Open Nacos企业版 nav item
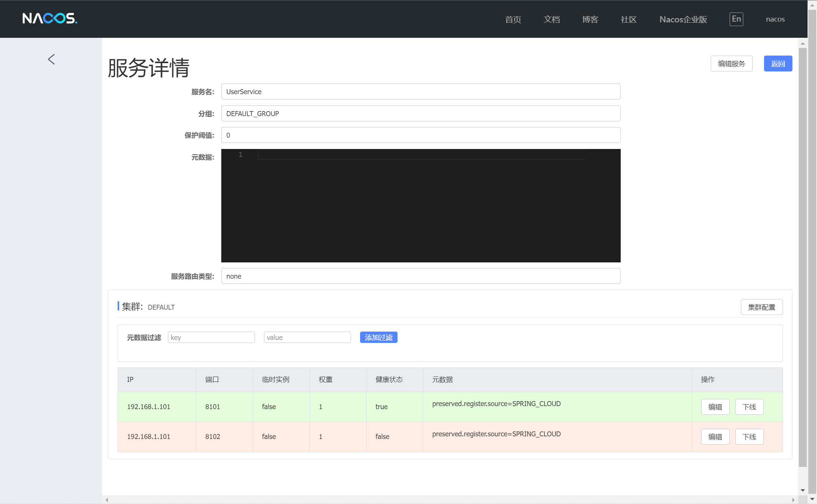 click(683, 19)
